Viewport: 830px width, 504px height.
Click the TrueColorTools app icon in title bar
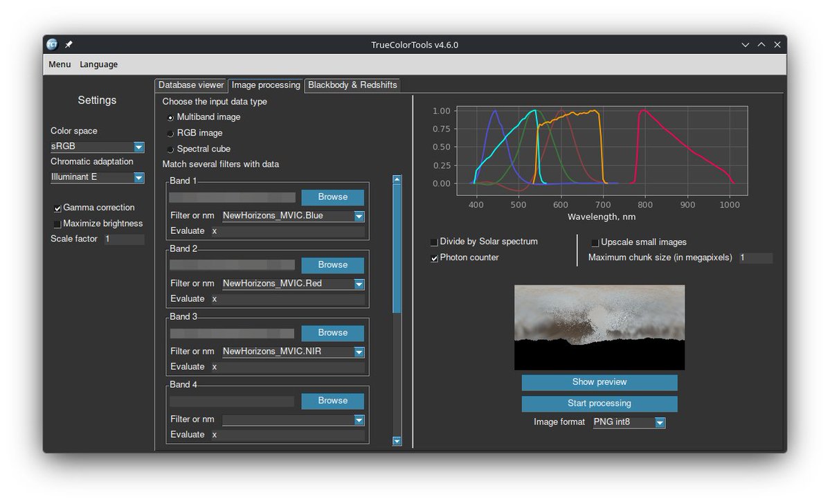[52, 44]
